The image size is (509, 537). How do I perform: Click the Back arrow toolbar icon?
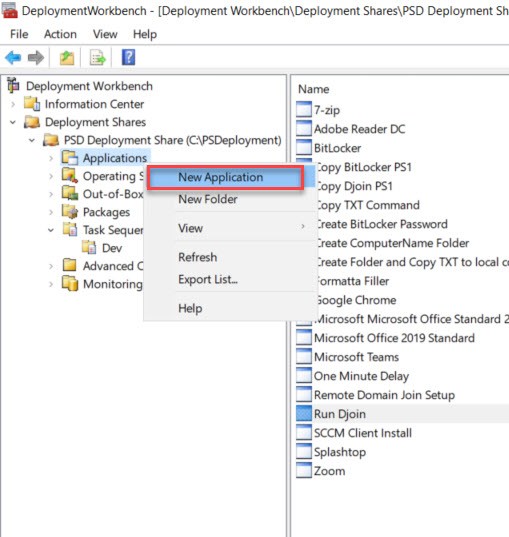tap(13, 58)
